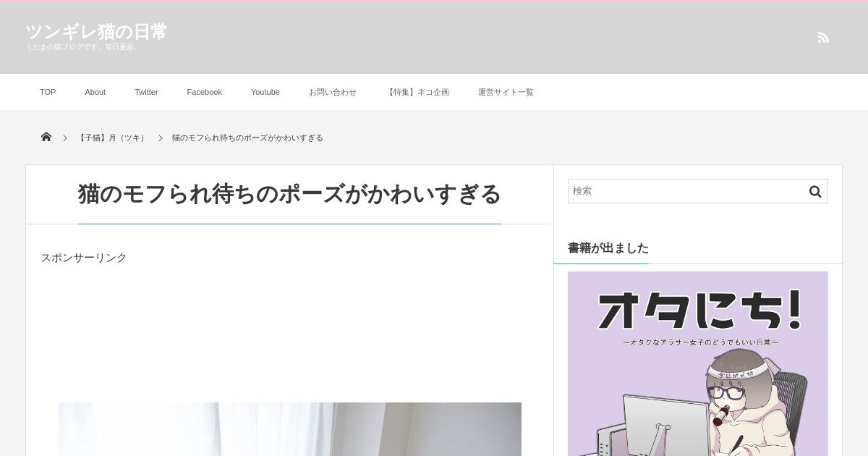Open the Twitter menu link
Image resolution: width=868 pixels, height=456 pixels.
coord(146,92)
